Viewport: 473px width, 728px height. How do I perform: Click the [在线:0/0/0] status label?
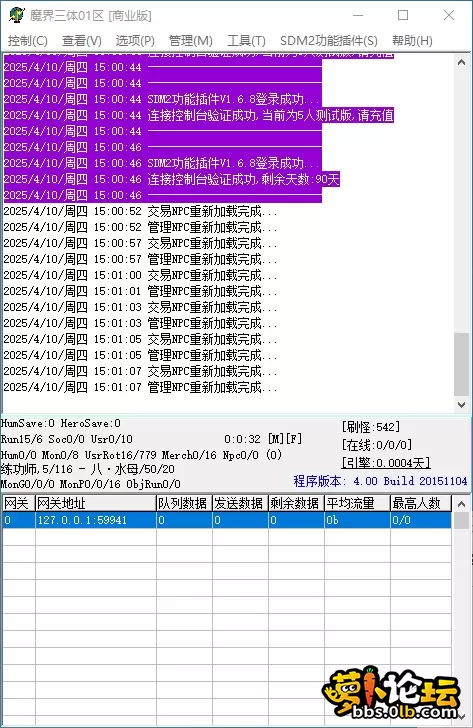(376, 445)
